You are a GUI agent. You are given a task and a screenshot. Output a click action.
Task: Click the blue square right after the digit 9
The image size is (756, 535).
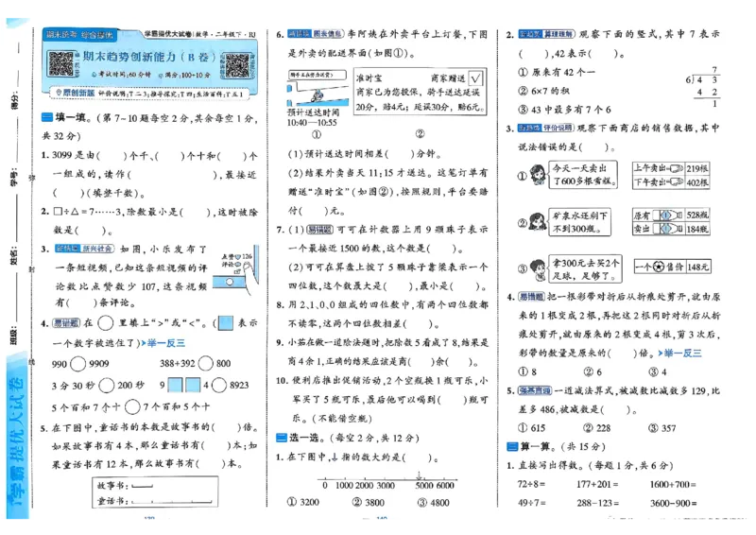[x=175, y=385]
